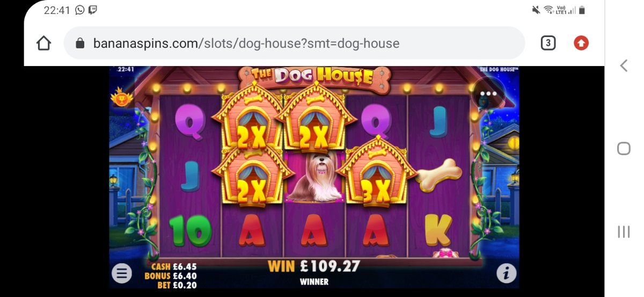Image resolution: width=644 pixels, height=297 pixels.
Task: Tap the green 10 symbol
Action: 190,231
